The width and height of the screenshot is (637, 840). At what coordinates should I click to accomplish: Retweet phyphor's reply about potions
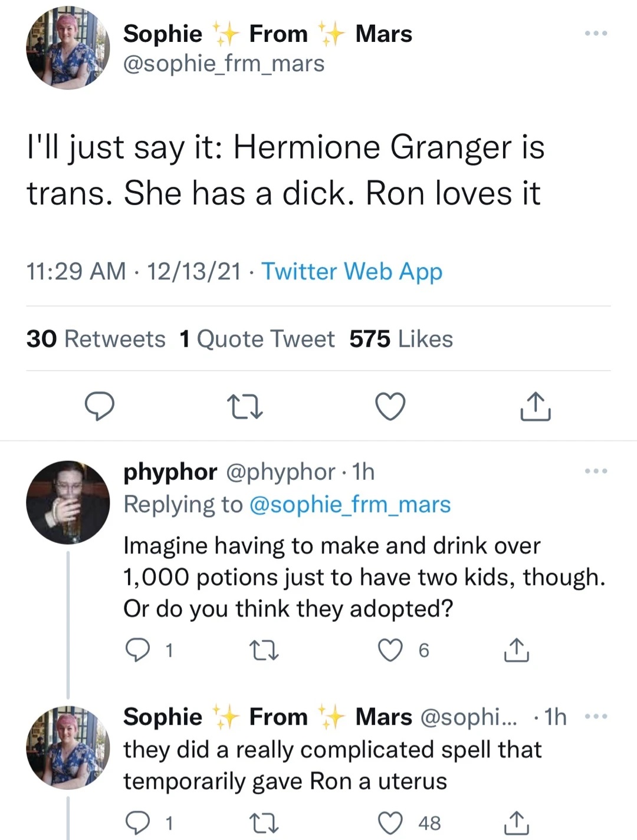[x=264, y=650]
